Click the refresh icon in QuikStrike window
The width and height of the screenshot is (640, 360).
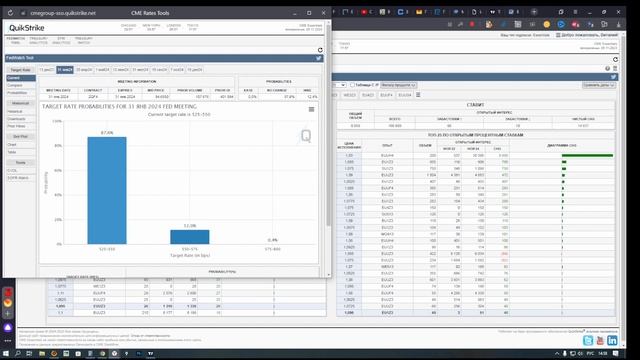click(320, 50)
